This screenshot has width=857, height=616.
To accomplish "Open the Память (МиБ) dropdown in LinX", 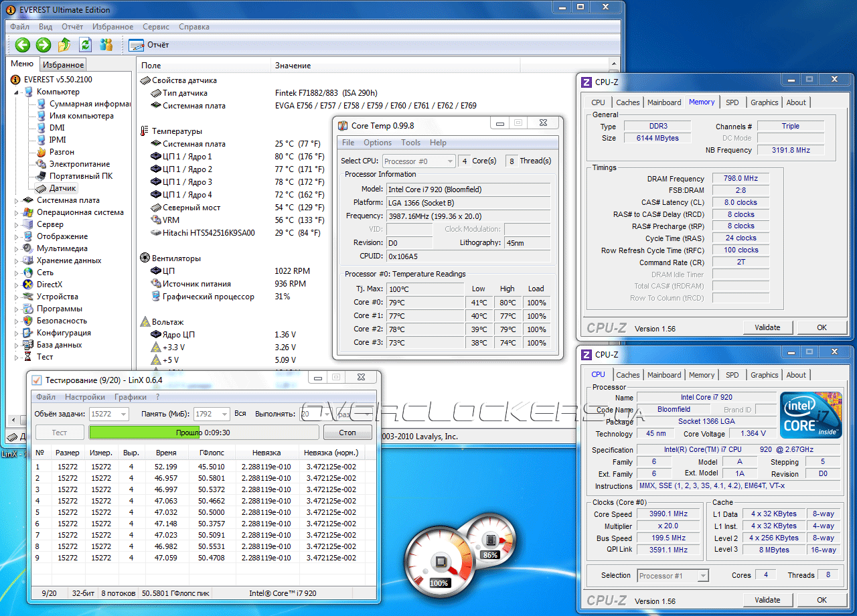I will click(224, 414).
